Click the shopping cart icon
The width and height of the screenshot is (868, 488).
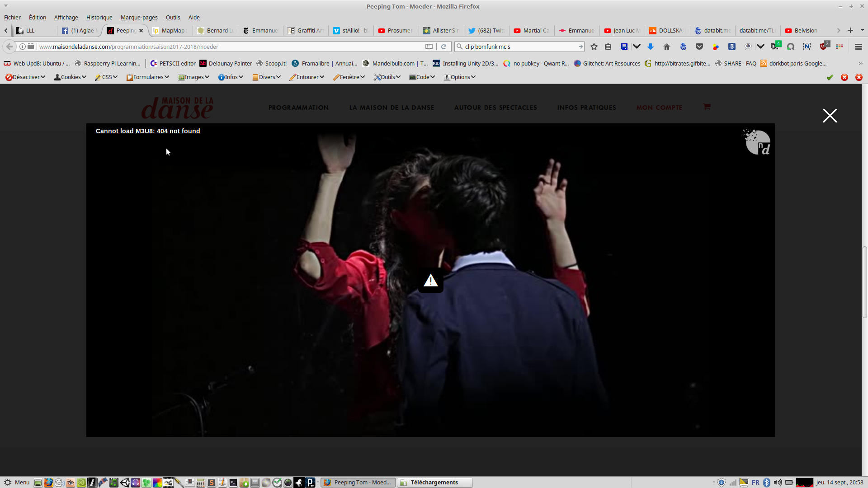[x=707, y=107]
